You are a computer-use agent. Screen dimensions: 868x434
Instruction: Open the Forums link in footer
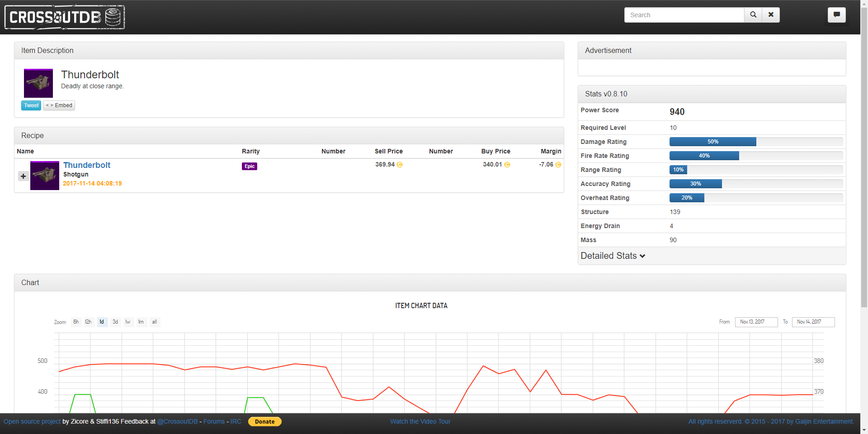(214, 421)
